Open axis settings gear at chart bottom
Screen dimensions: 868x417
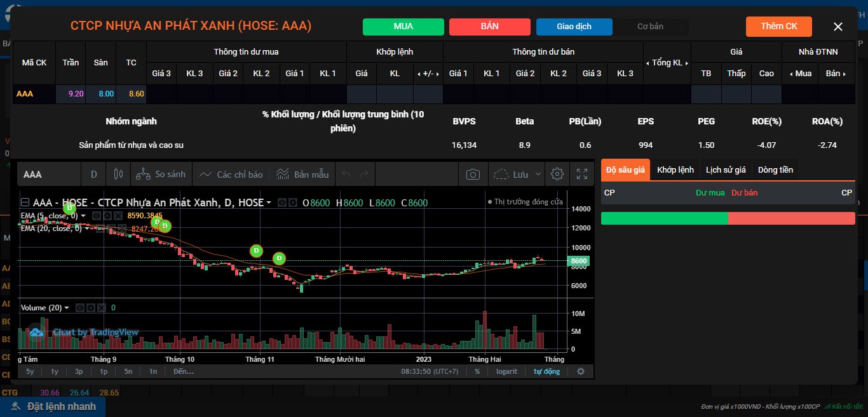click(x=580, y=371)
